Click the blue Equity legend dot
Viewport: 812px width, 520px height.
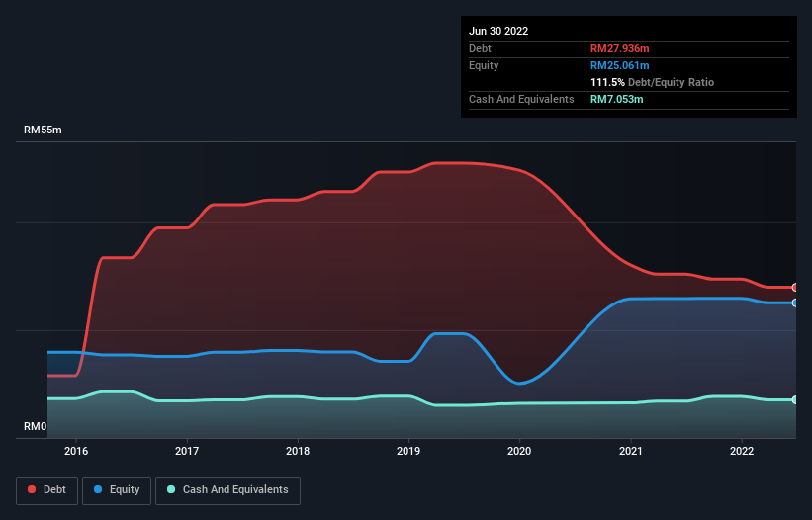(98, 489)
